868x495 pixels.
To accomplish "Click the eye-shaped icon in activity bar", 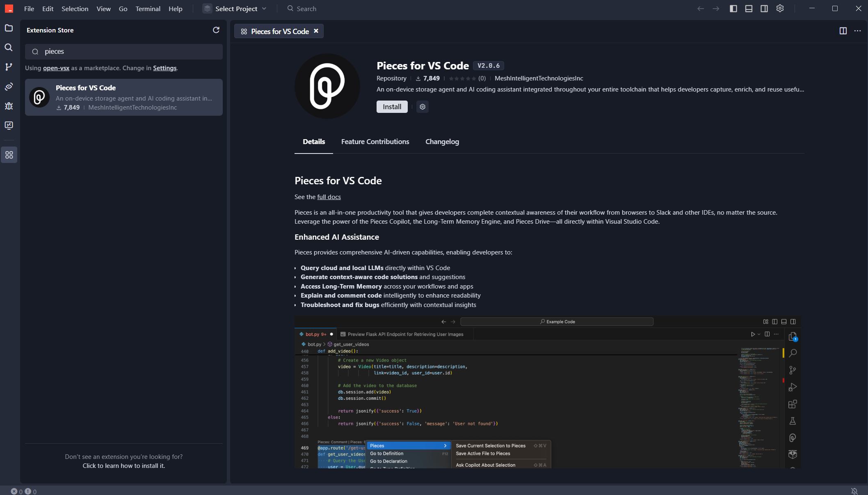I will pyautogui.click(x=9, y=87).
